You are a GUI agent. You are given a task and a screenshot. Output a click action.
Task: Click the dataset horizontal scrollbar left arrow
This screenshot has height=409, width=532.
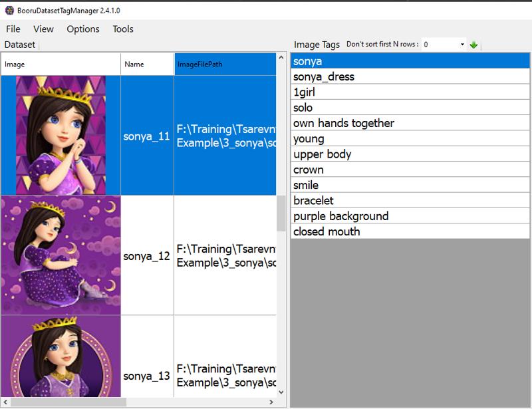click(x=5, y=402)
